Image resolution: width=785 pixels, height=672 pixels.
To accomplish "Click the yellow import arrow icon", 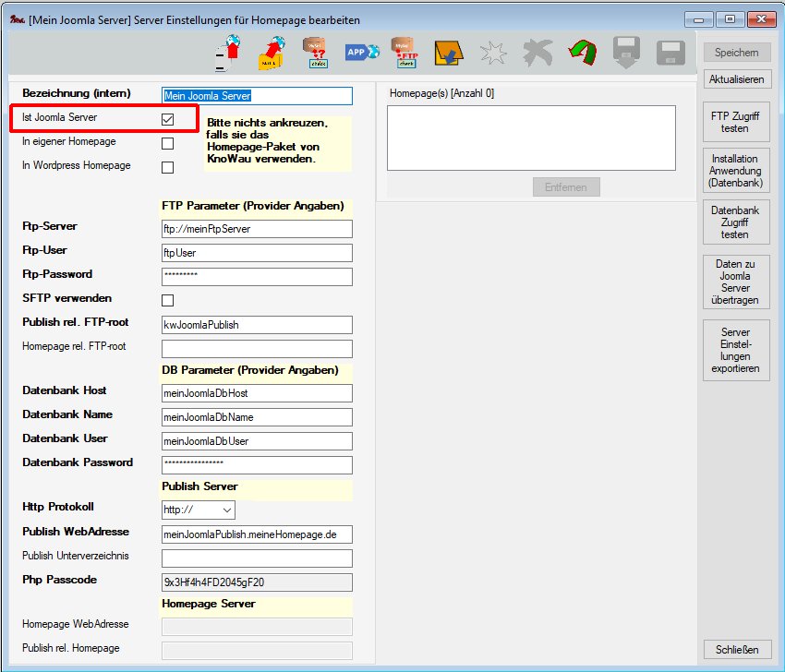I will tap(449, 54).
